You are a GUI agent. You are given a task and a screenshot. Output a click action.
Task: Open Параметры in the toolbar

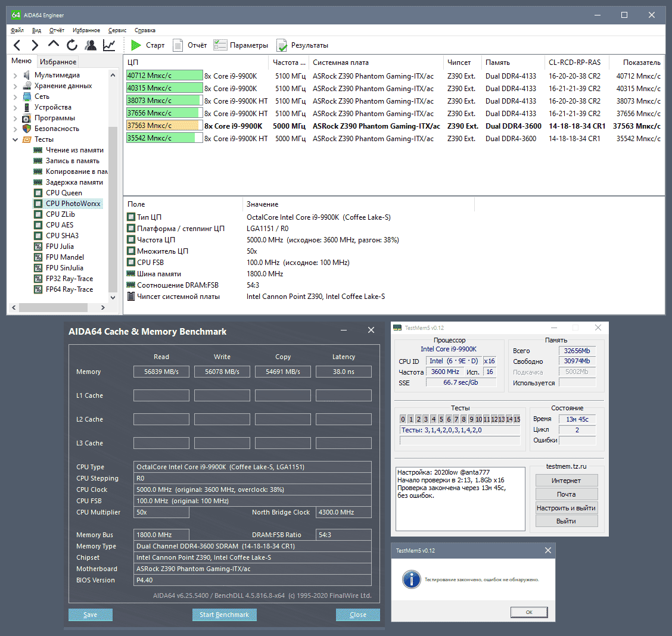coord(241,45)
